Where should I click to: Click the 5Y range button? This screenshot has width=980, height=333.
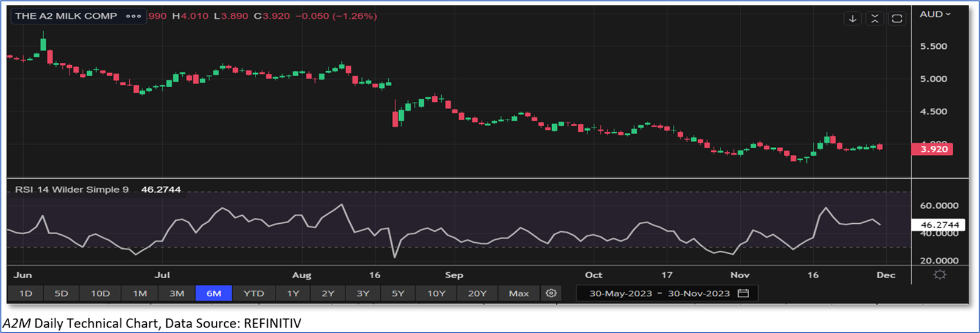pyautogui.click(x=398, y=293)
